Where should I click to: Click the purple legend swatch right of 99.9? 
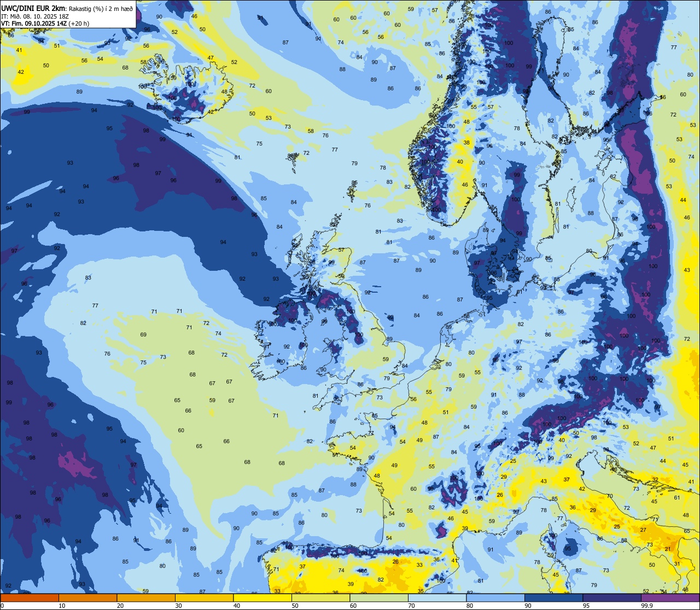pyautogui.click(x=670, y=597)
